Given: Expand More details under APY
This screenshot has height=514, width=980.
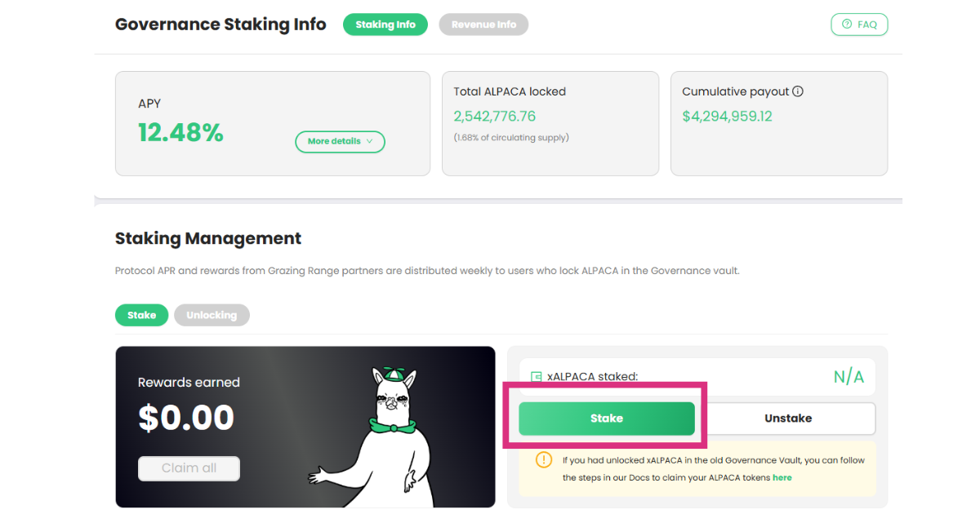Looking at the screenshot, I should click(x=339, y=142).
